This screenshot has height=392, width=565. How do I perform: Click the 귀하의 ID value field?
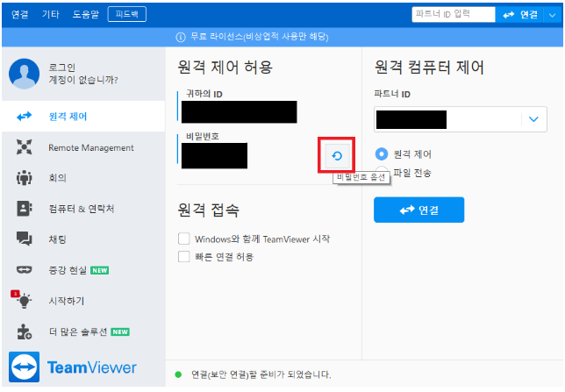click(240, 112)
